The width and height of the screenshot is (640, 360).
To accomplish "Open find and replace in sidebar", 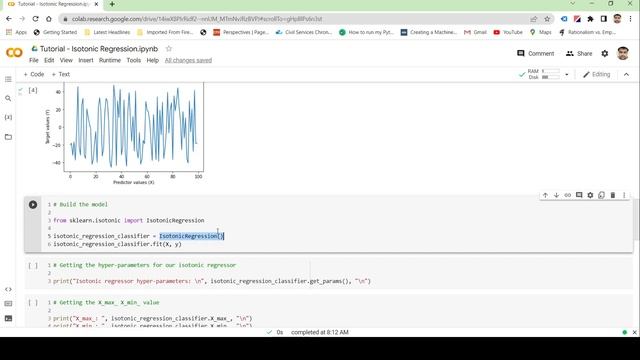I will coord(8,98).
